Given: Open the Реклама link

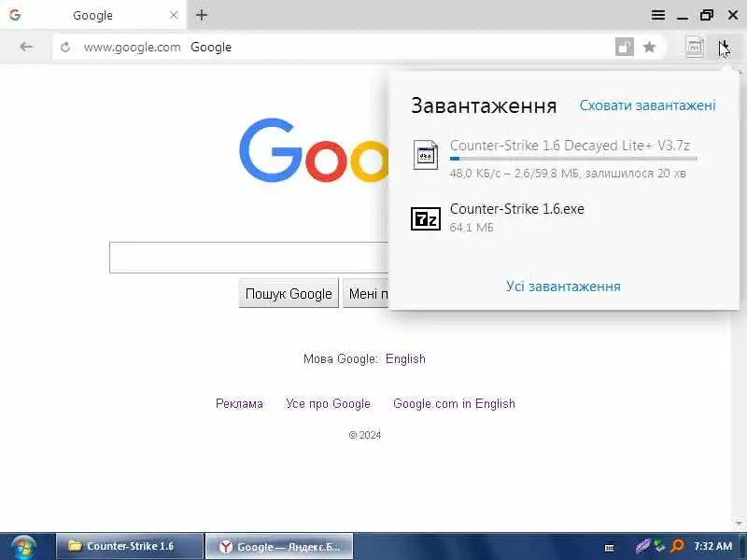Looking at the screenshot, I should [239, 404].
